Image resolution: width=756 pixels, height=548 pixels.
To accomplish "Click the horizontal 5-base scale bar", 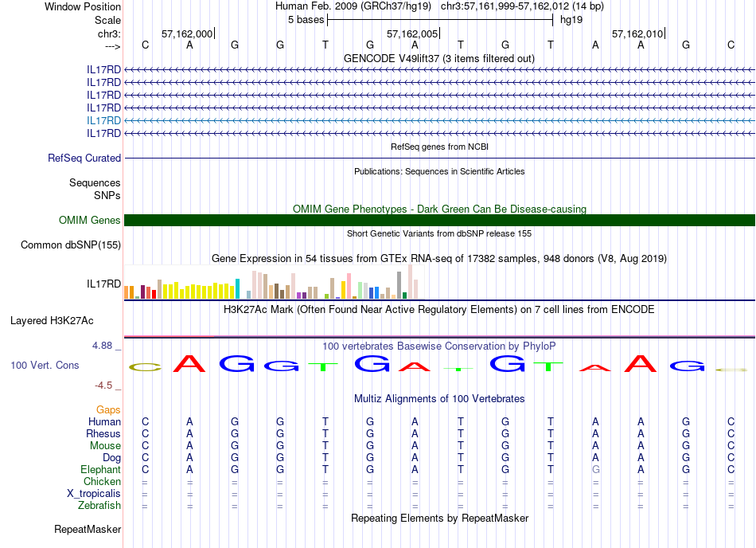I will point(440,20).
